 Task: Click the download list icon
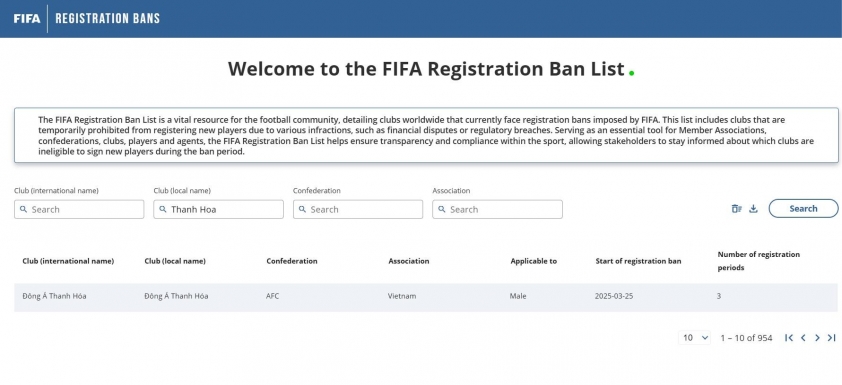click(753, 209)
